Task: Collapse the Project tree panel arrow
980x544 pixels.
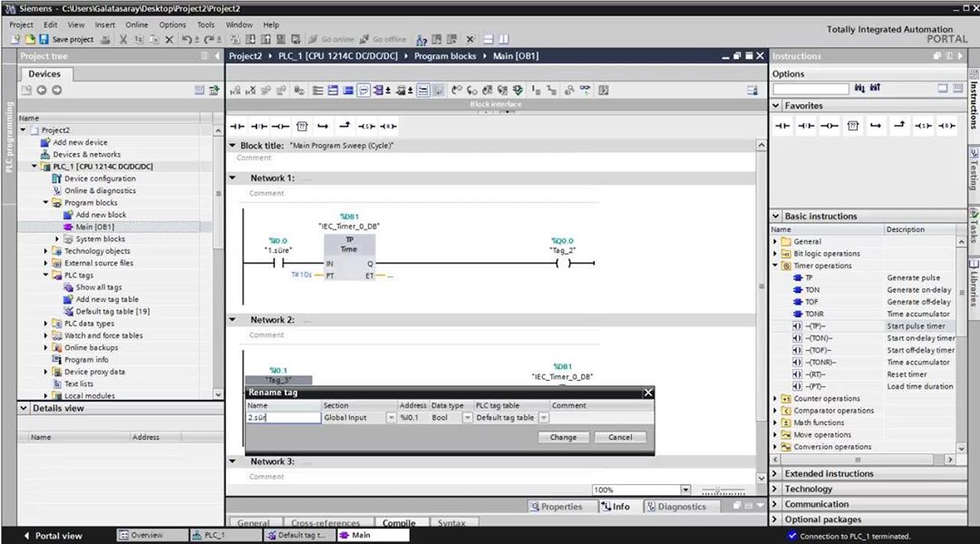Action: (x=217, y=56)
